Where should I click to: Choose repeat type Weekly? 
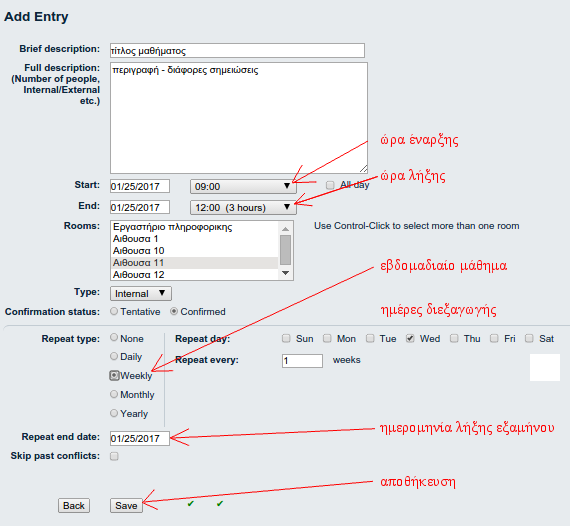click(x=114, y=375)
